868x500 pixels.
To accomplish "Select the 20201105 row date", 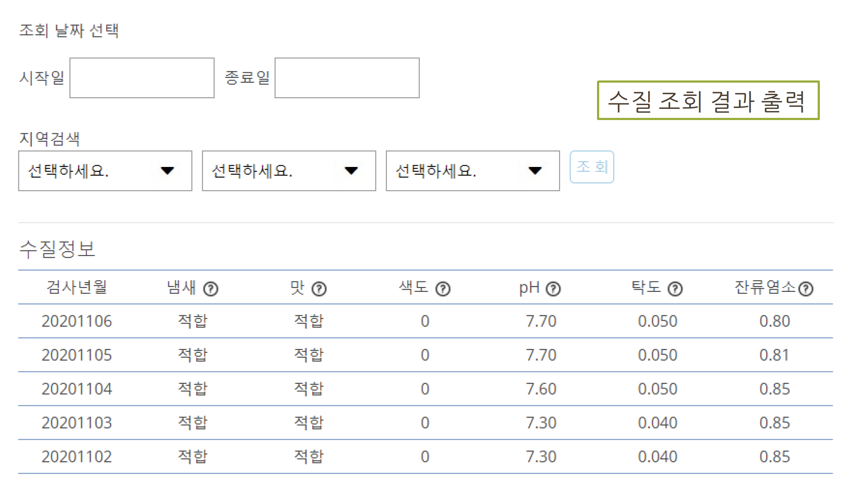I will coord(77,355).
